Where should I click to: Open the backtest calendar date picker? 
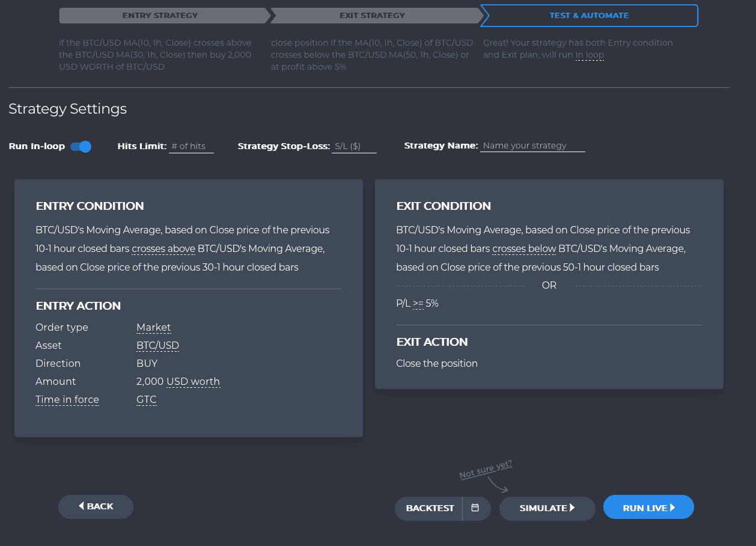[x=475, y=508]
